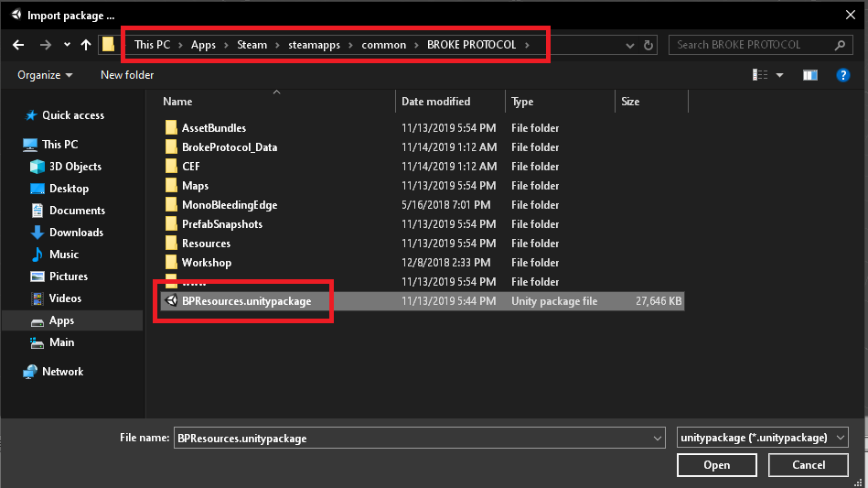Viewport: 868px width, 488px height.
Task: Select 'common' breadcrumb segment
Action: 383,45
